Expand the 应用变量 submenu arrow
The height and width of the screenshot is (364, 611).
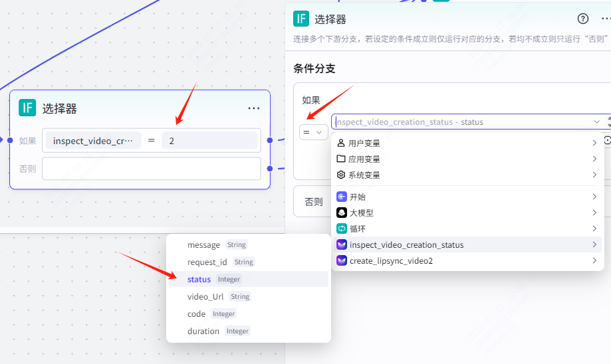594,159
